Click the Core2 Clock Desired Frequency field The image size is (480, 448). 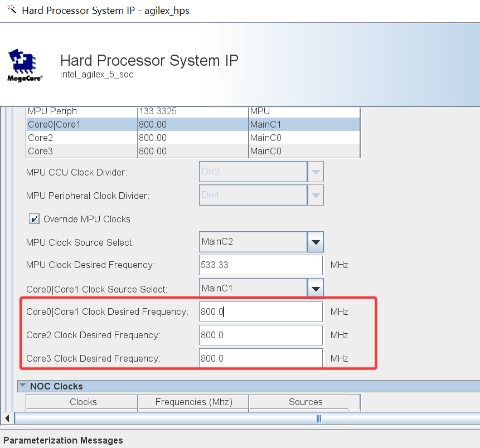point(261,335)
